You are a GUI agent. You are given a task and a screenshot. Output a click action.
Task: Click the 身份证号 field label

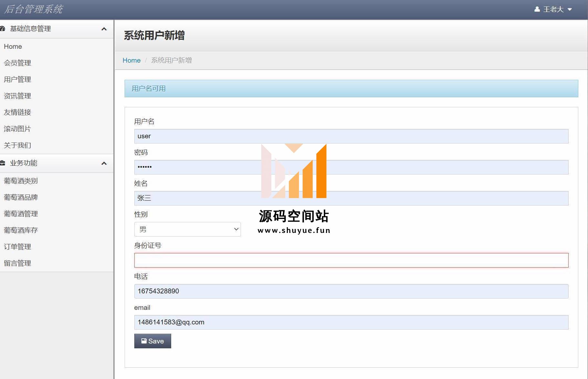(x=148, y=246)
